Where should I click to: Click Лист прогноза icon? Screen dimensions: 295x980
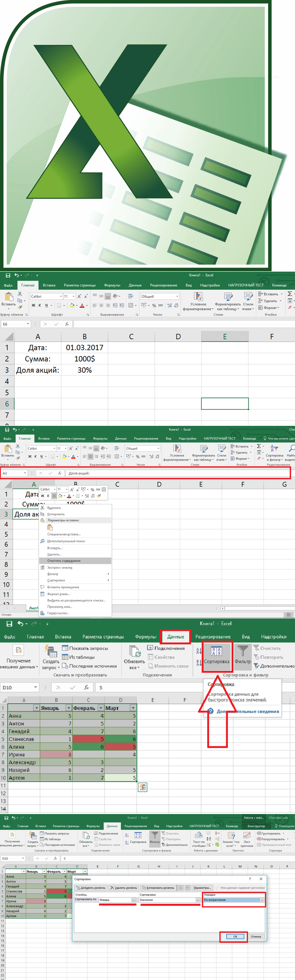click(x=247, y=839)
